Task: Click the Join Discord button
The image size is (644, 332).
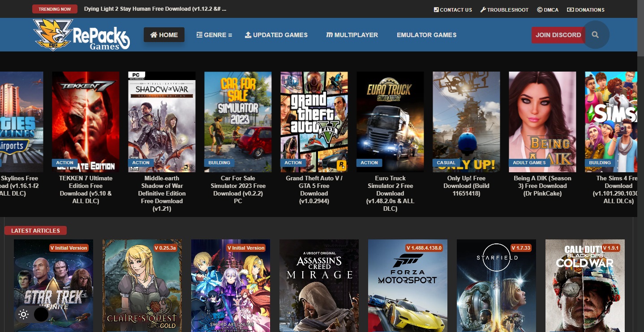Action: click(558, 35)
